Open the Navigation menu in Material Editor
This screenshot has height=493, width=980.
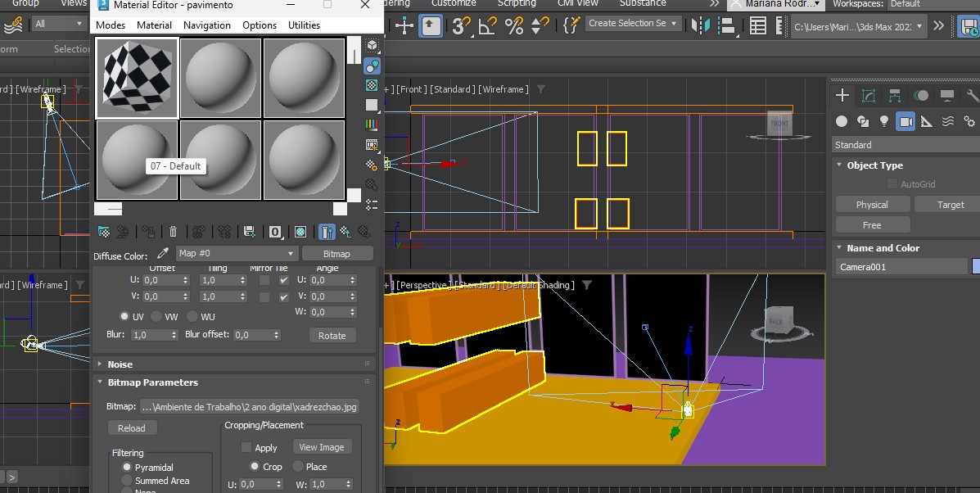click(206, 25)
